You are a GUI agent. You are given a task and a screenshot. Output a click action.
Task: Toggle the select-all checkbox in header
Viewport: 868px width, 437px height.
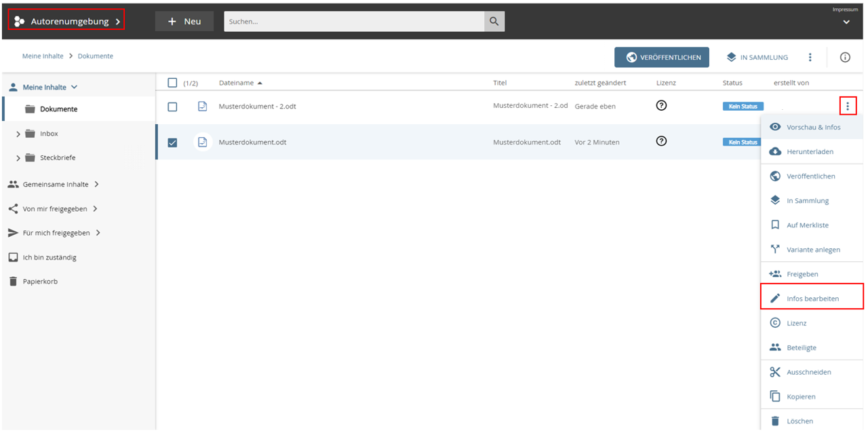click(172, 83)
